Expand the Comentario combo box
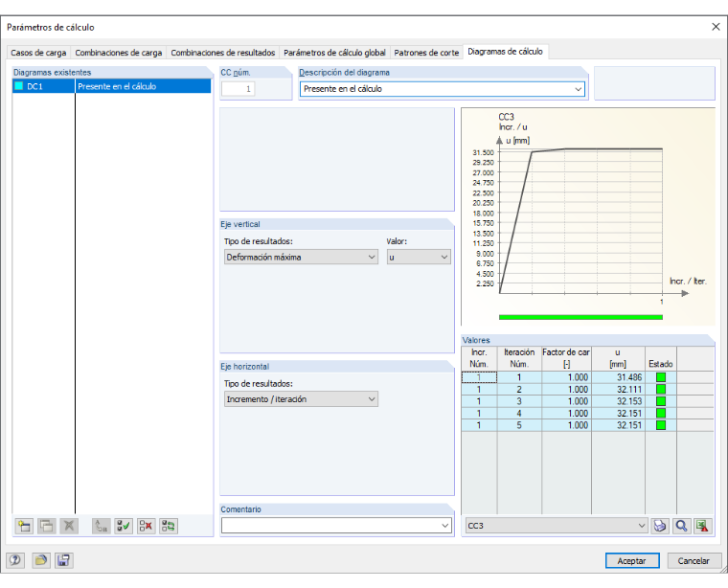This screenshot has width=728, height=588. 444,526
